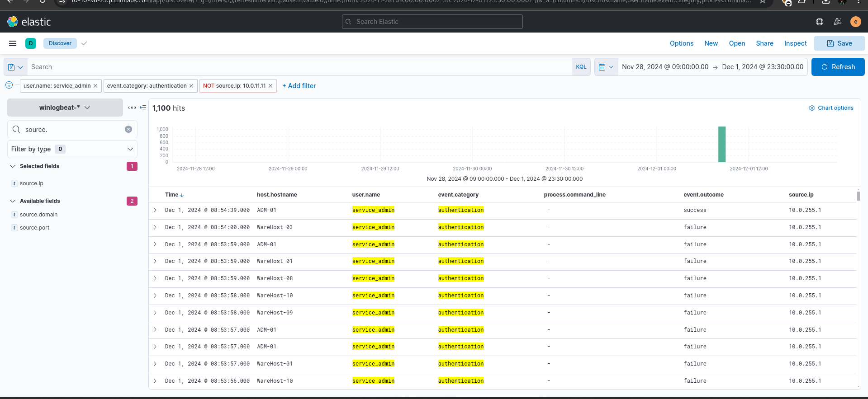Open the newsfeed icon in header
Screen dimensions: 868x399
[x=837, y=22]
